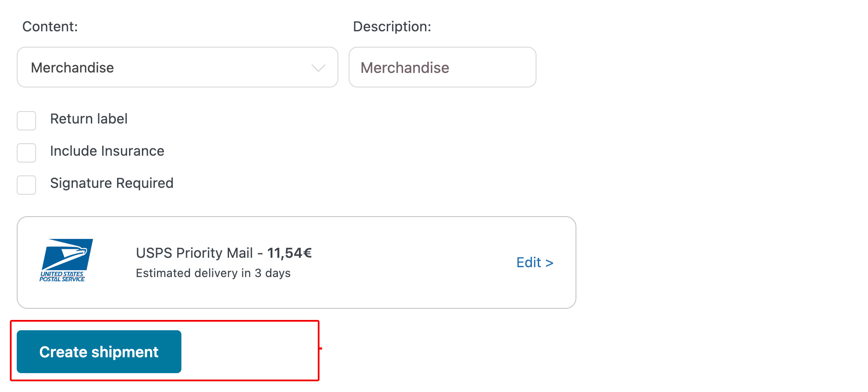Click the Description: label

pyautogui.click(x=392, y=26)
